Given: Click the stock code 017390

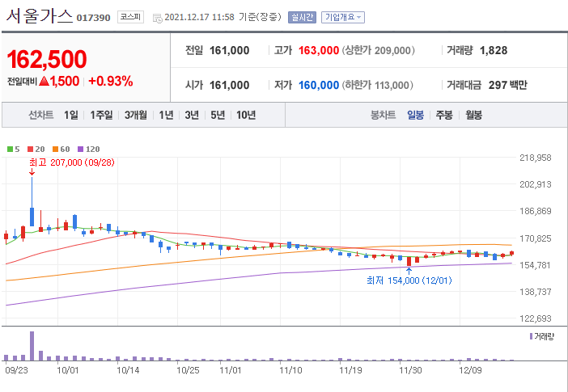Looking at the screenshot, I should pos(94,18).
